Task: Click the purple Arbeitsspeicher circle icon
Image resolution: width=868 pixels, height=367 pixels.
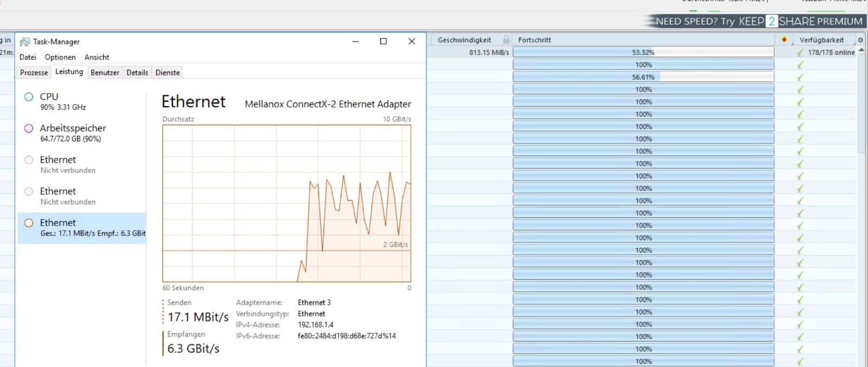Action: pos(29,128)
